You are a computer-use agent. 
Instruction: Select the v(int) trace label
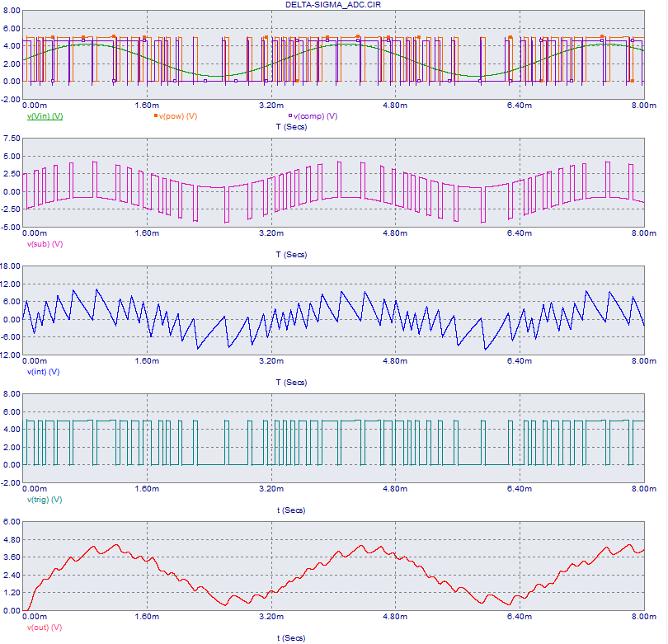tap(44, 372)
